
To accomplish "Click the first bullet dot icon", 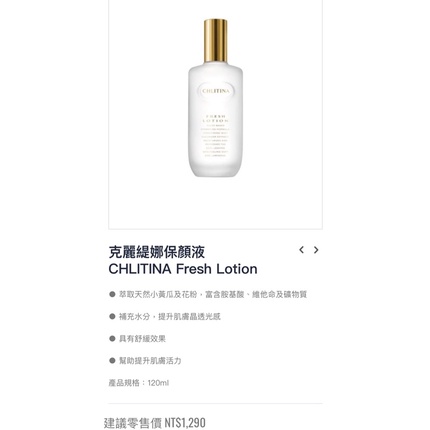I will pyautogui.click(x=112, y=294).
